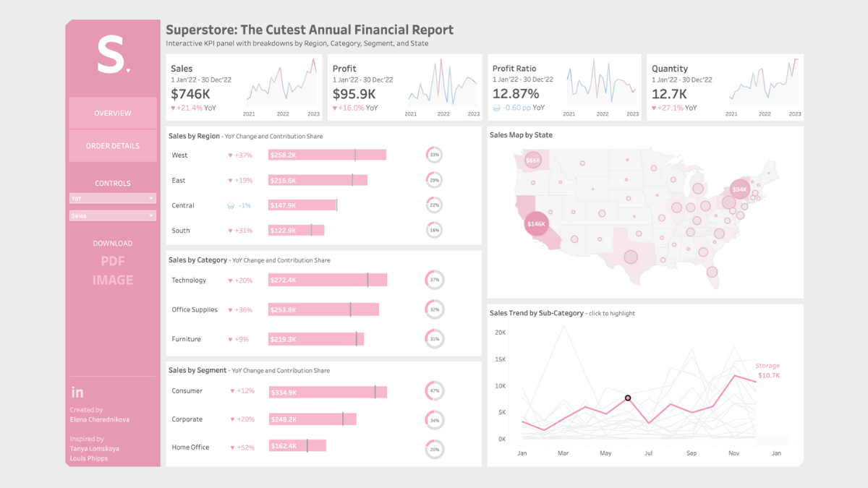Click the West region $258.2K bar
Image resolution: width=868 pixels, height=488 pixels.
point(327,155)
